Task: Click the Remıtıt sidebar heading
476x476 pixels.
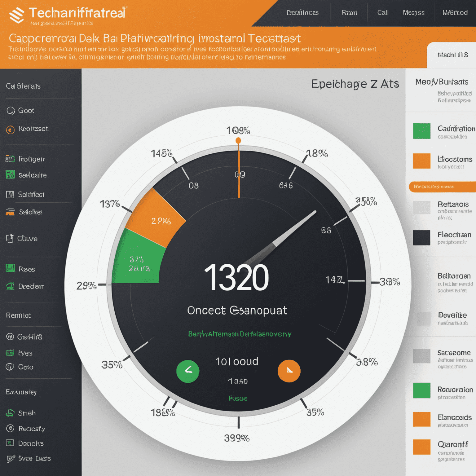Action: [18, 315]
